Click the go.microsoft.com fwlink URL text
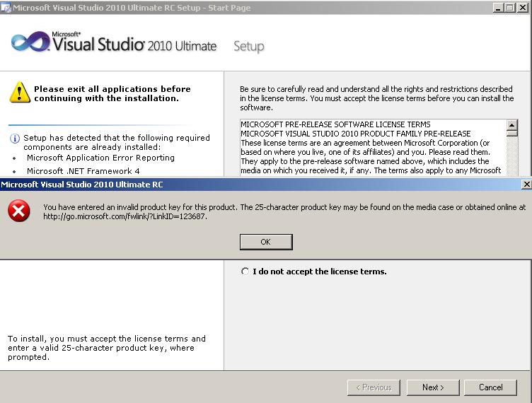Image resolution: width=532 pixels, height=403 pixels. coord(125,216)
